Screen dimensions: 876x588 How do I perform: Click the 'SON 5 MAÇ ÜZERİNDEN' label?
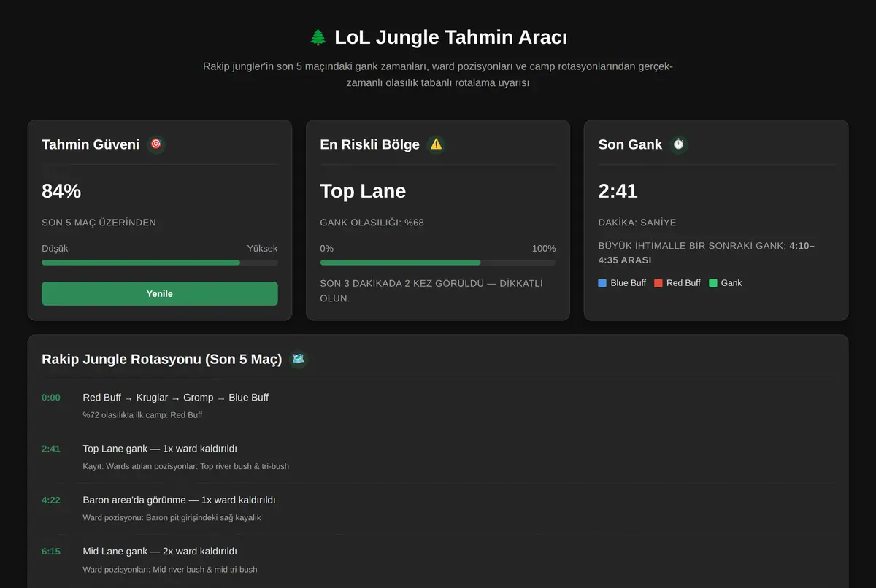tap(99, 223)
